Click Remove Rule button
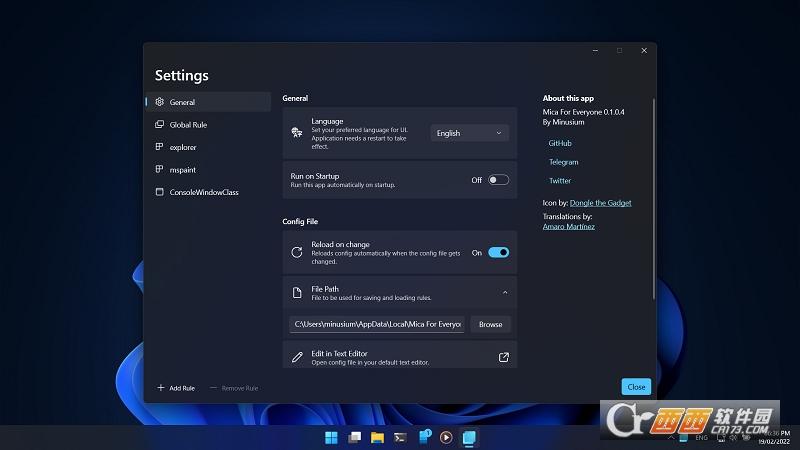Image resolution: width=800 pixels, height=450 pixels. pyautogui.click(x=234, y=388)
